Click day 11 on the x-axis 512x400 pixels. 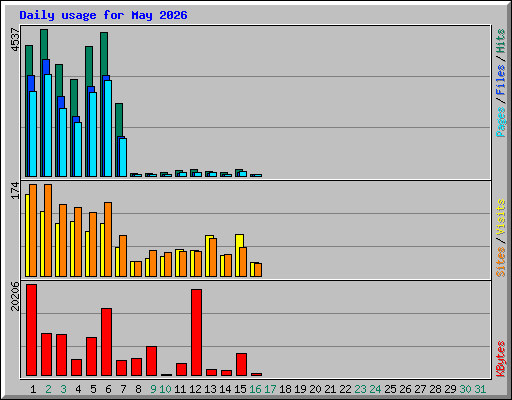tap(180, 389)
